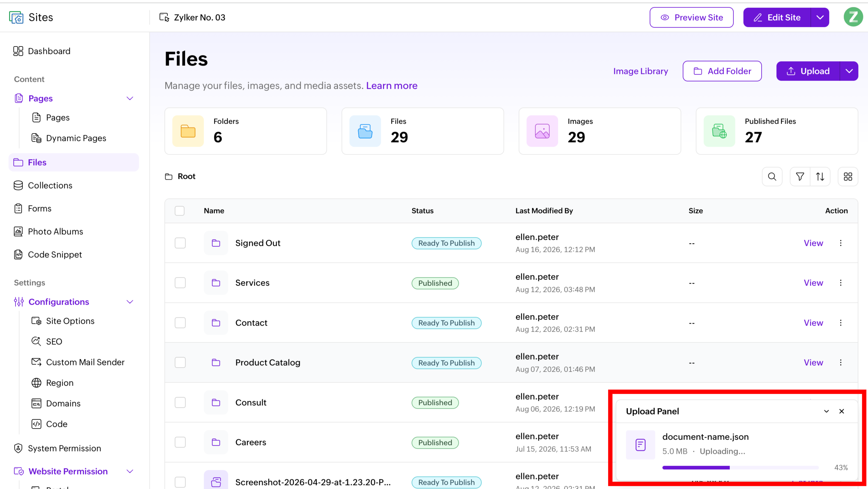This screenshot has height=489, width=868.
Task: Open more options for Signed Out row
Action: pos(841,243)
